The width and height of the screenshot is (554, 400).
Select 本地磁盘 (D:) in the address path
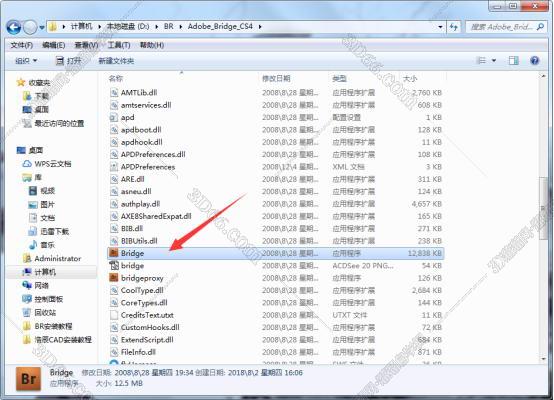(128, 27)
